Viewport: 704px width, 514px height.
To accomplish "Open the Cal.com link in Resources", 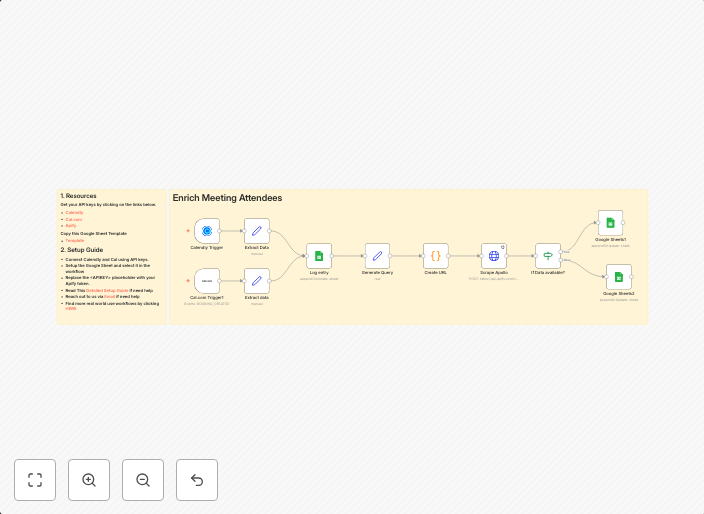I will pyautogui.click(x=74, y=220).
